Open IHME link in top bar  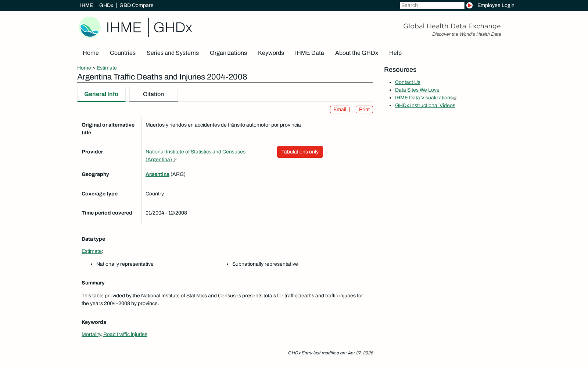point(86,5)
